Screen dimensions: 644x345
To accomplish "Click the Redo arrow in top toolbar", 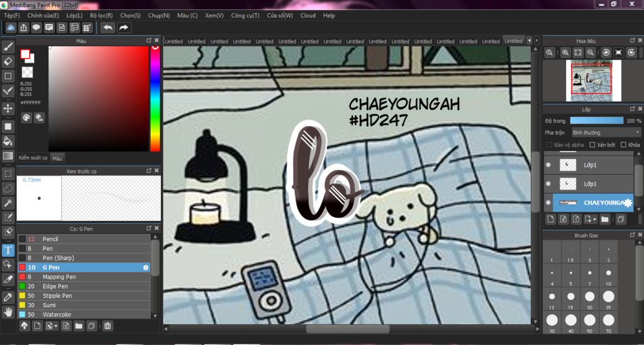I will 123,28.
